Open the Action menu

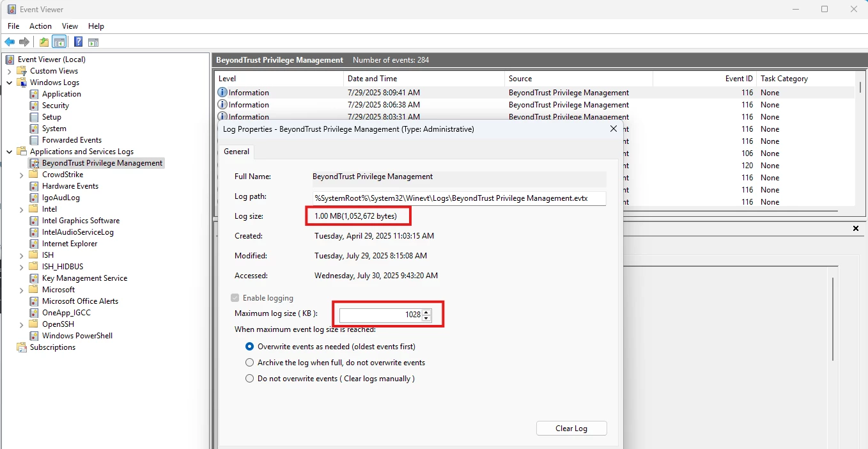40,26
